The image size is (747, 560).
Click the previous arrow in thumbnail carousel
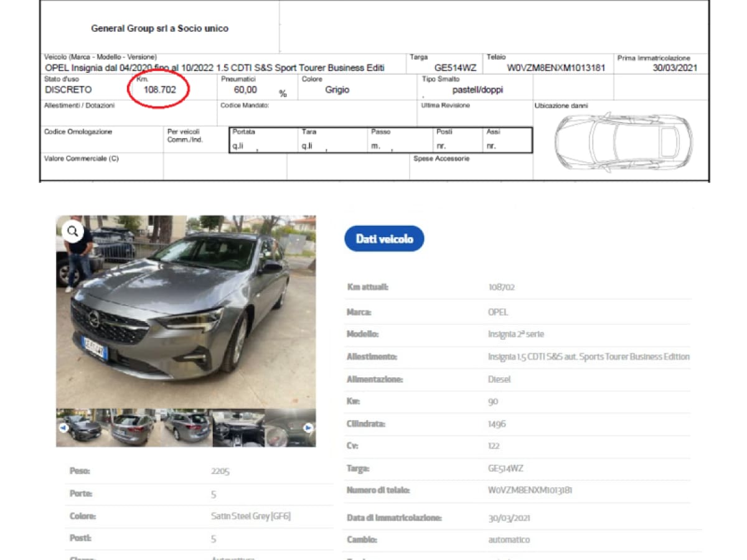63,428
